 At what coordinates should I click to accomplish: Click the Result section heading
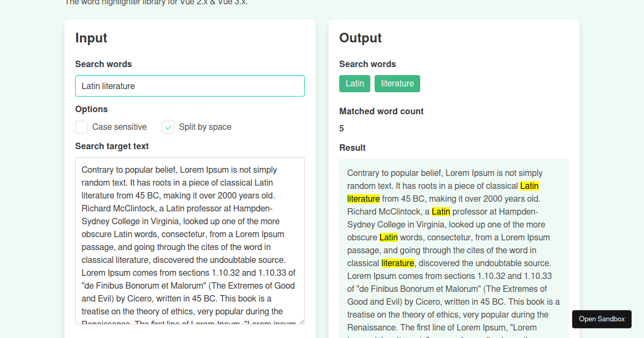352,148
